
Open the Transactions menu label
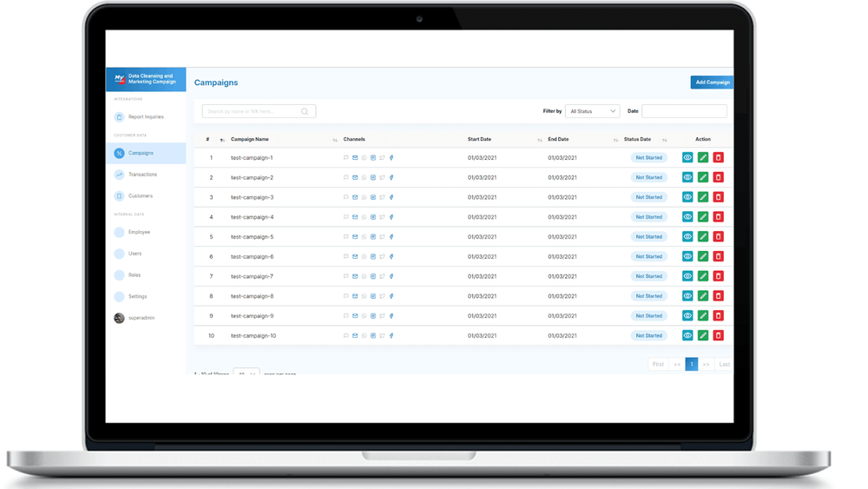tap(143, 175)
